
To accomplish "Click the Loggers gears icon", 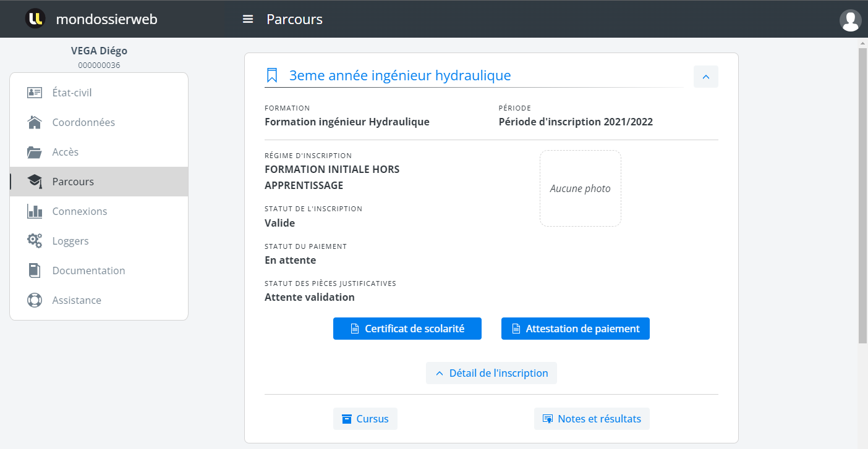I will [x=35, y=241].
